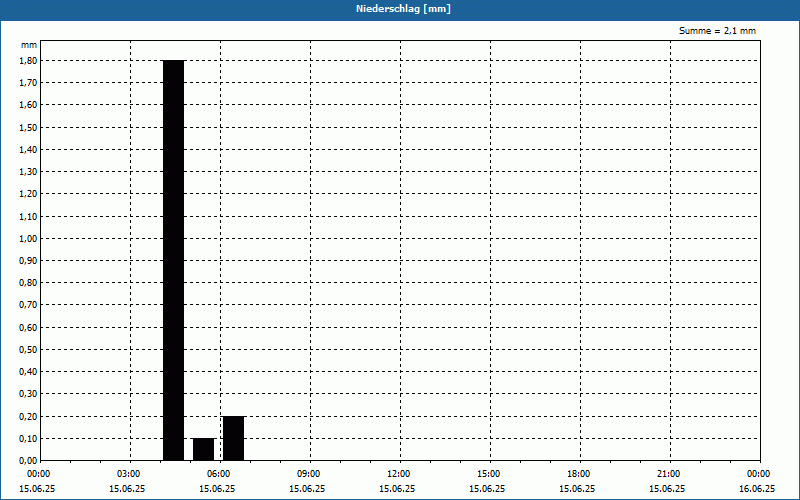The width and height of the screenshot is (800, 500).
Task: Click the 03:00 time axis label
Action: coord(129,474)
